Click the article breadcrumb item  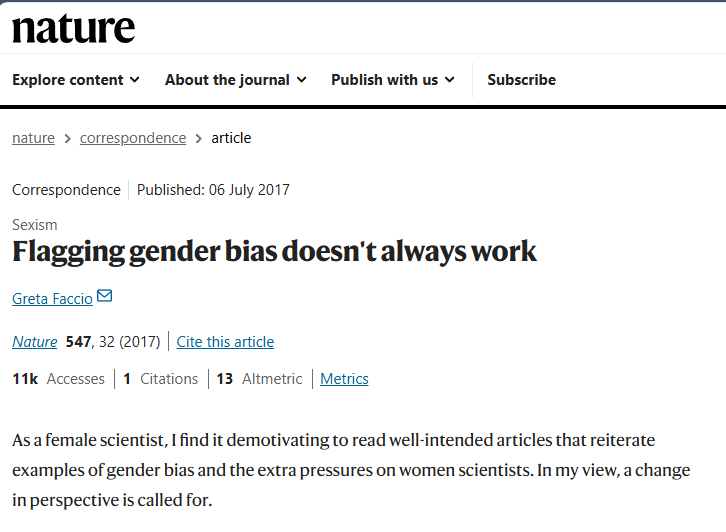231,138
